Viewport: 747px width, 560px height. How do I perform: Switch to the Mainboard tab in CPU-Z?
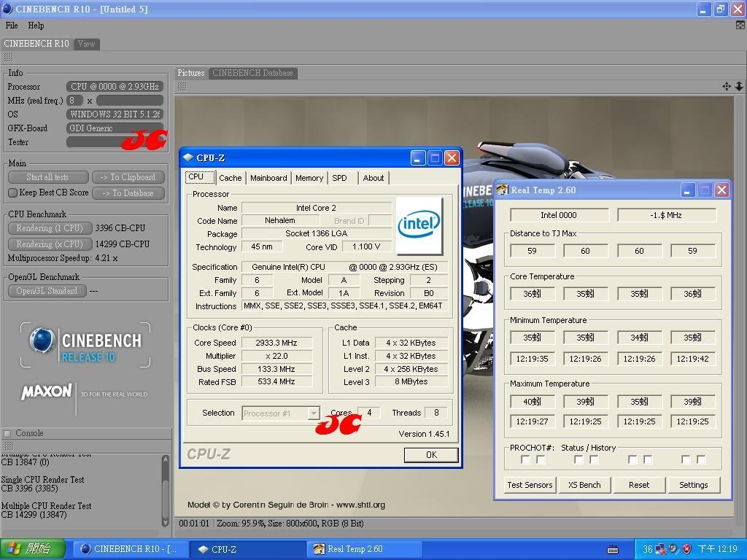tap(268, 178)
